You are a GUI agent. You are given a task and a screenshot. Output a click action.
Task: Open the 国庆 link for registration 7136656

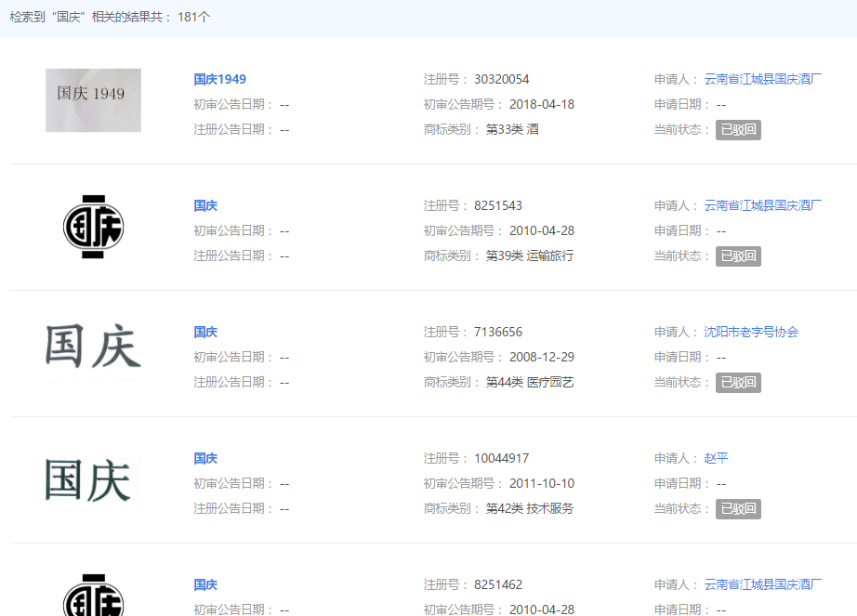tap(205, 332)
